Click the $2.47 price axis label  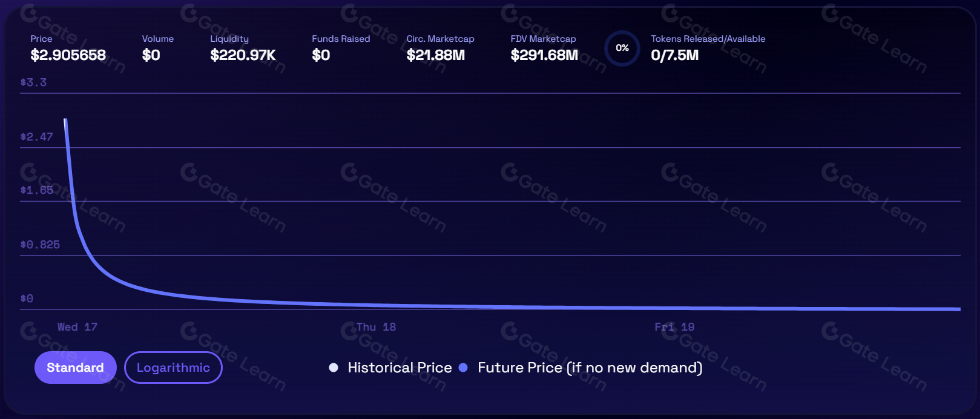tap(37, 137)
